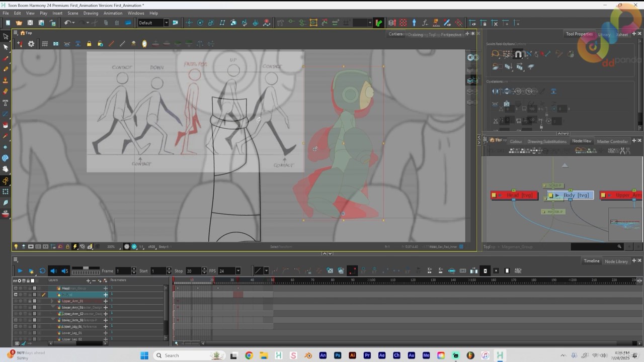Expand the Upper_Arm_01 layer triangle
Image resolution: width=644 pixels, height=362 pixels.
pos(52,301)
